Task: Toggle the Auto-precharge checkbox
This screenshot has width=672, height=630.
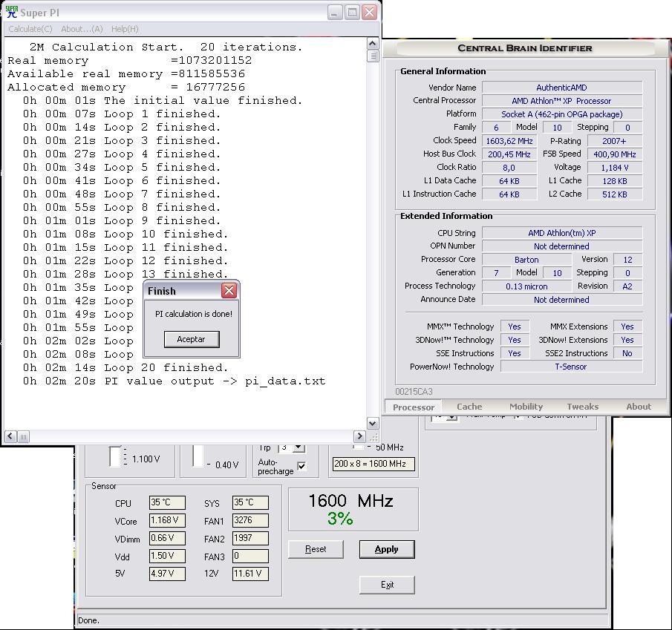Action: click(x=301, y=466)
